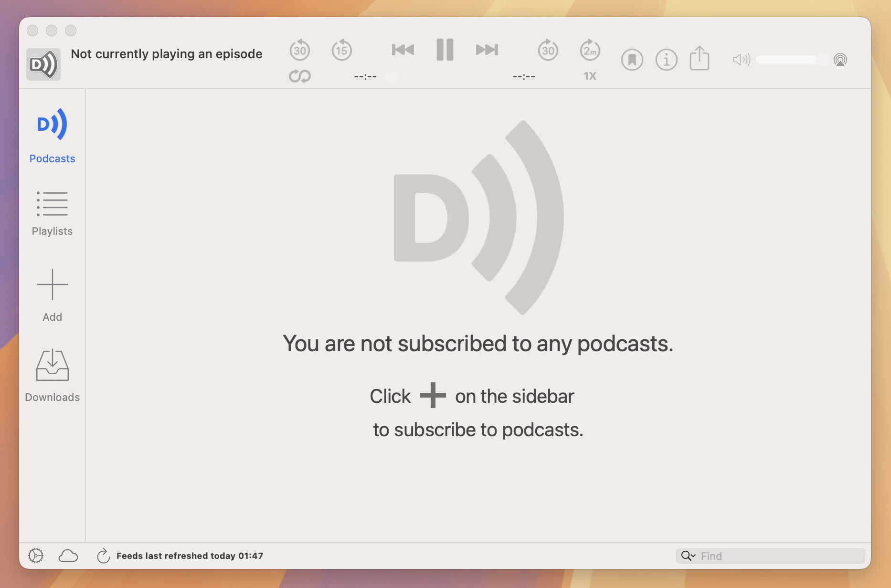Screen dimensions: 891x588
Task: Open the Share menu
Action: (x=699, y=59)
